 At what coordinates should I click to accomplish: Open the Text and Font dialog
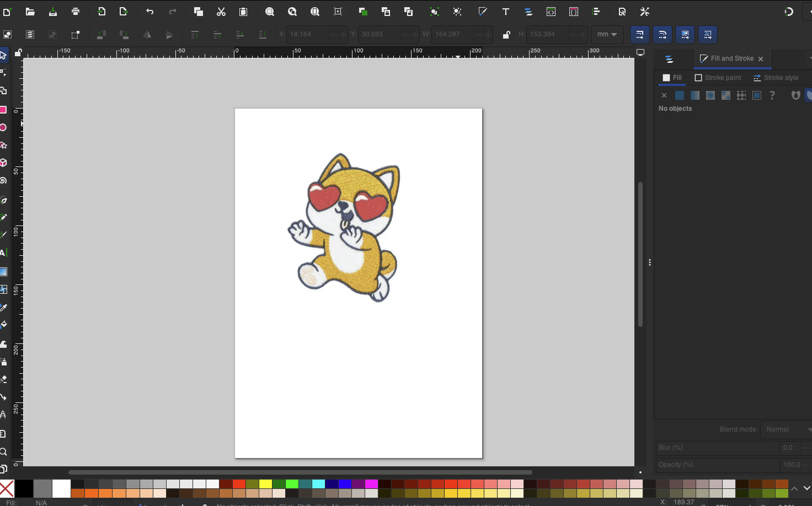(505, 12)
